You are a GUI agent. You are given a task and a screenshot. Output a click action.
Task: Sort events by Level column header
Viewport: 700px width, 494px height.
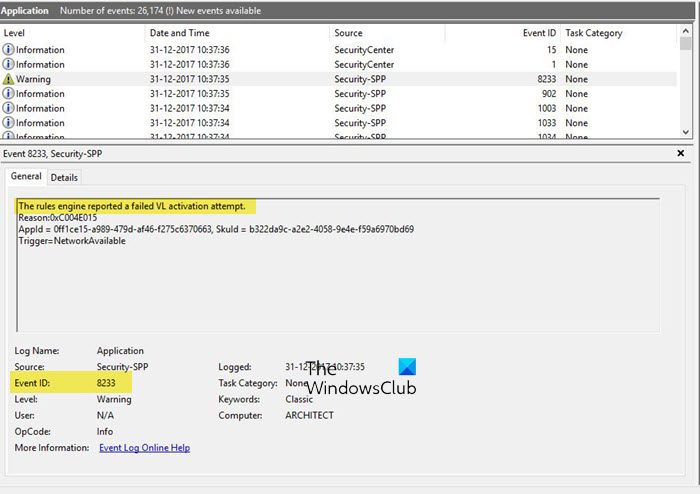[14, 33]
